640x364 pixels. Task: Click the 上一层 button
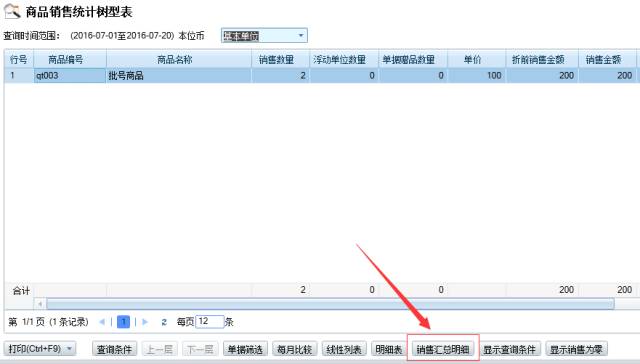tap(160, 349)
